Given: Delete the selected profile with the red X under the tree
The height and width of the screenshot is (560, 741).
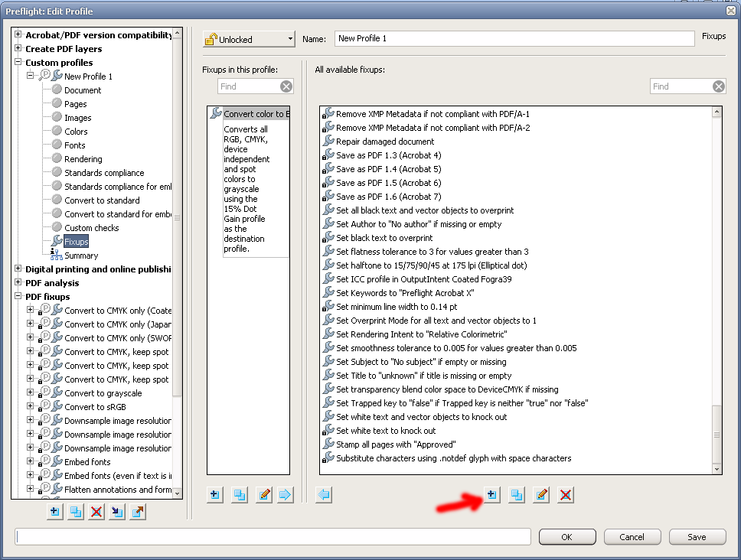Looking at the screenshot, I should pyautogui.click(x=96, y=511).
